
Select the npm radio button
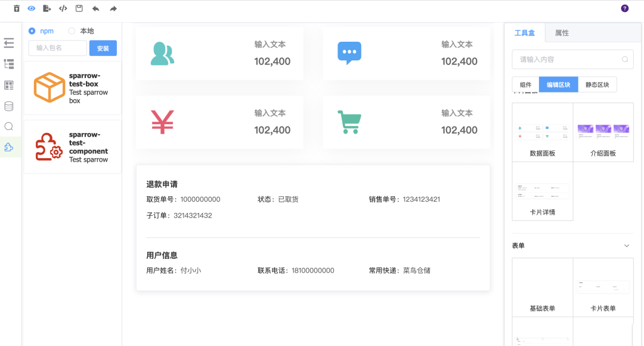(32, 31)
